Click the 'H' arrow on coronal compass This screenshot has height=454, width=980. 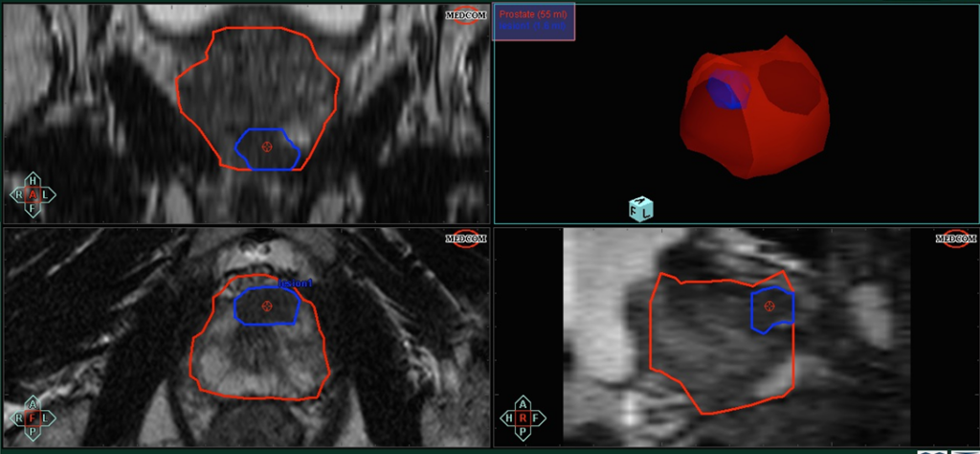click(x=33, y=179)
